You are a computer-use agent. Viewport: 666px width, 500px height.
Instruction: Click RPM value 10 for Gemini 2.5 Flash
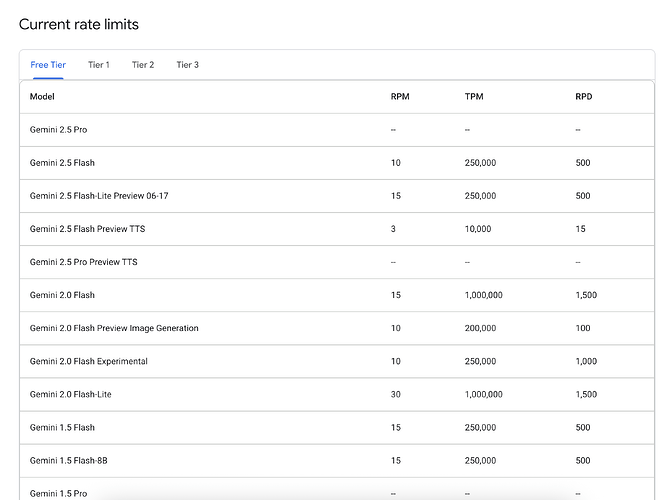[395, 163]
